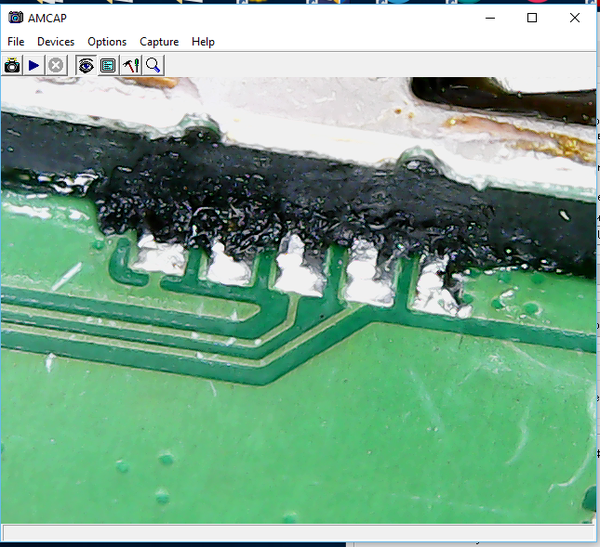The width and height of the screenshot is (600, 547).
Task: Click the status bar at window bottom
Action: click(300, 533)
